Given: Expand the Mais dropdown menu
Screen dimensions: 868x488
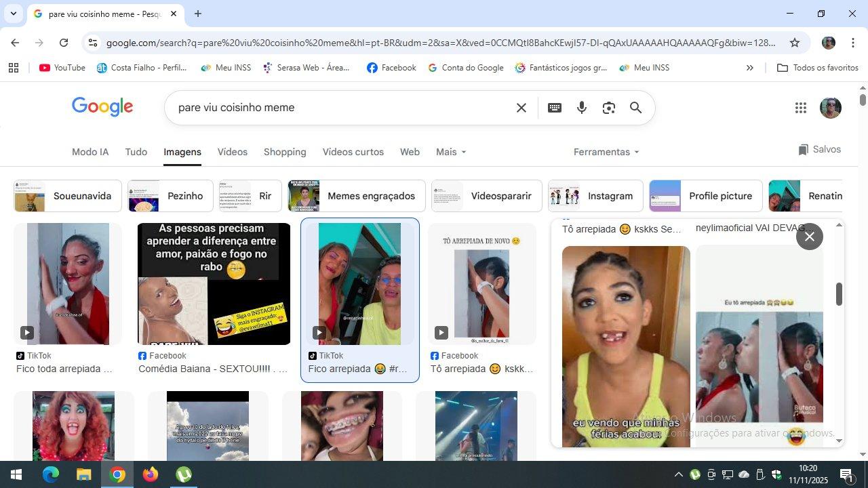Looking at the screenshot, I should coord(451,152).
